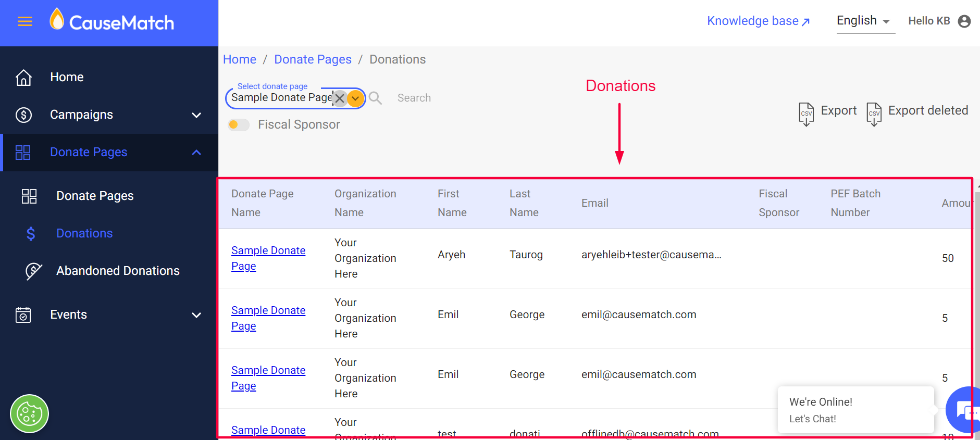The image size is (980, 440).
Task: Click the Home house icon in sidebar
Action: pyautogui.click(x=23, y=77)
